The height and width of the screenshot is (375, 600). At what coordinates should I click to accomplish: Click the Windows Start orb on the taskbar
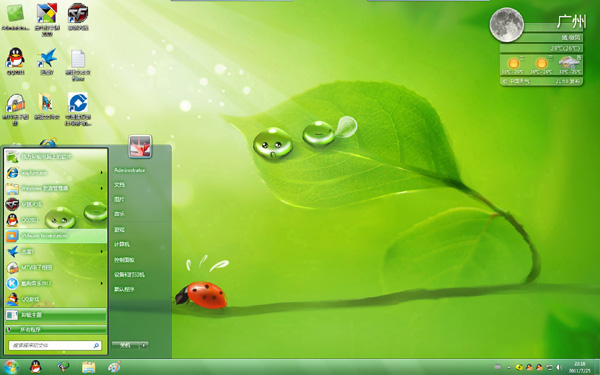(10, 367)
